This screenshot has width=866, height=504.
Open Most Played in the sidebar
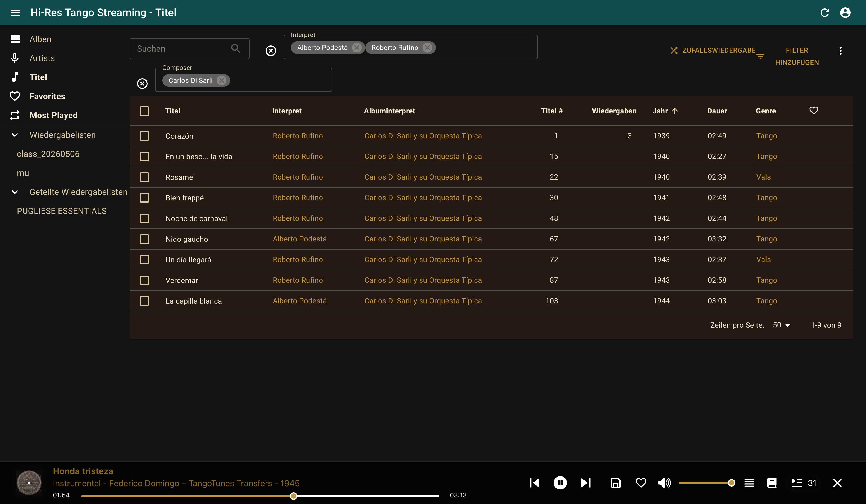pos(53,115)
